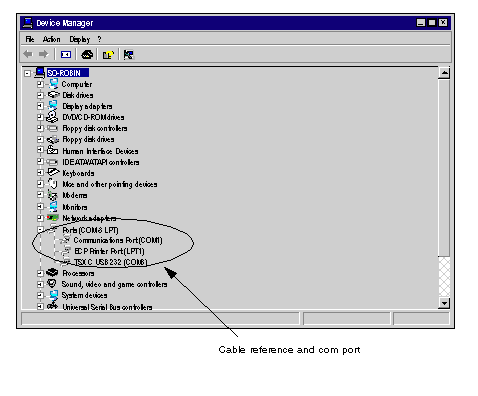Collapse the SO-ROBIN root node
Image resolution: width=478 pixels, height=396 pixels.
pos(27,73)
